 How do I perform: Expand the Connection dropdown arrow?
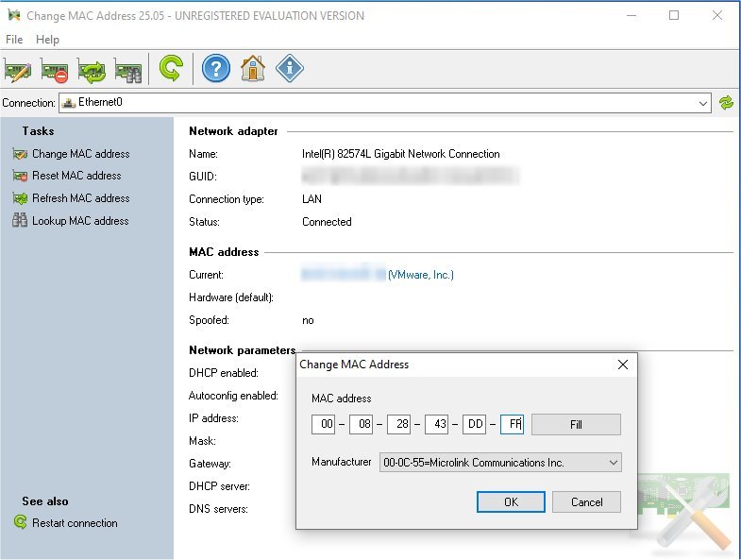[702, 103]
